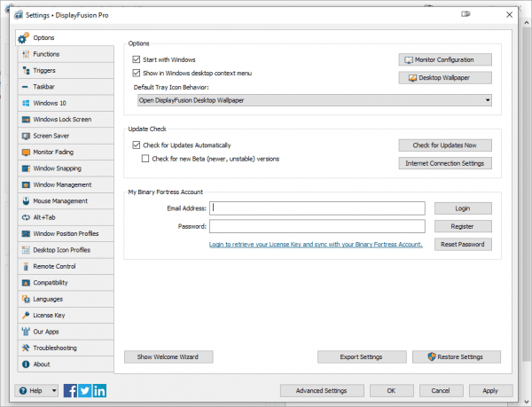Click Show Welcome Wizard button

(x=168, y=356)
